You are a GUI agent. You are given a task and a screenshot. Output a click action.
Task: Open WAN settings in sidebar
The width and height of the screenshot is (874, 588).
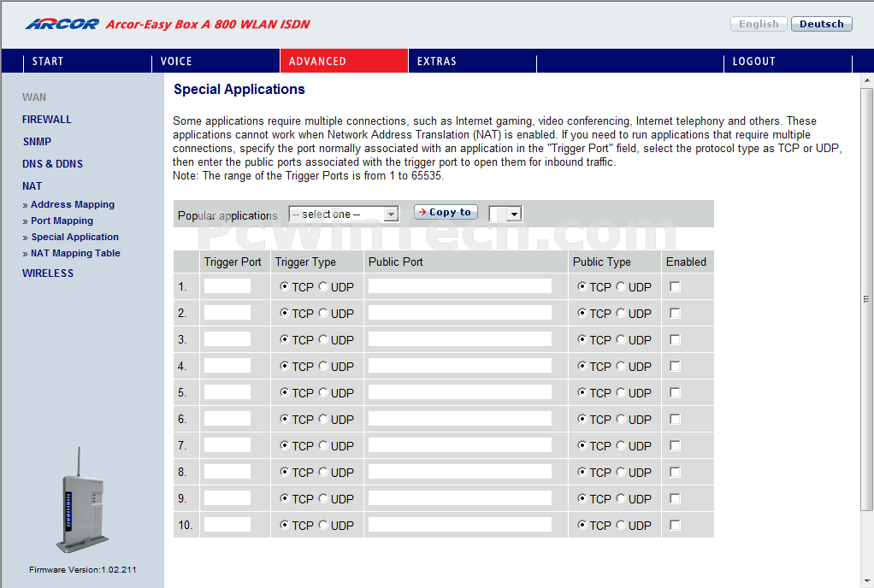pyautogui.click(x=34, y=97)
